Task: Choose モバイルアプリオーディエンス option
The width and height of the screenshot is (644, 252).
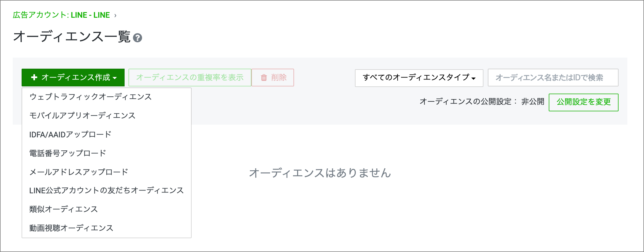Action: pyautogui.click(x=82, y=115)
